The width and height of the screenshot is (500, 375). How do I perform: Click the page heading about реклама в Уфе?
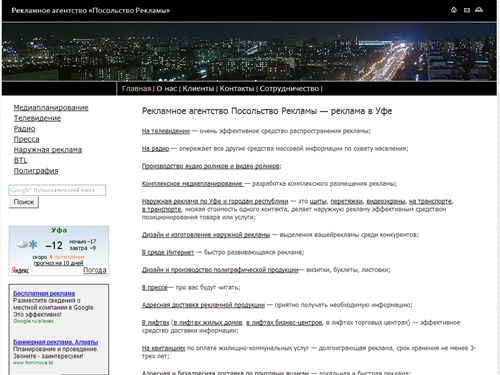pyautogui.click(x=267, y=111)
